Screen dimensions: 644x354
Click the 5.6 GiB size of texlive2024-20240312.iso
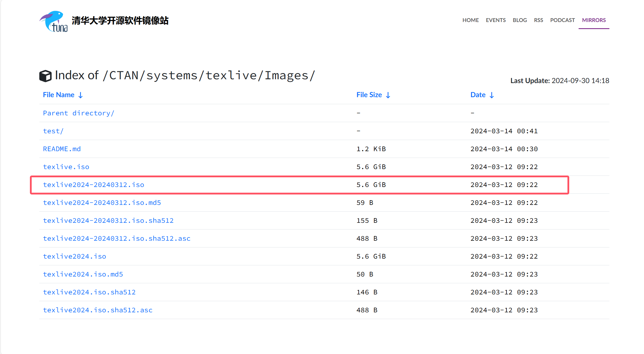click(x=371, y=185)
